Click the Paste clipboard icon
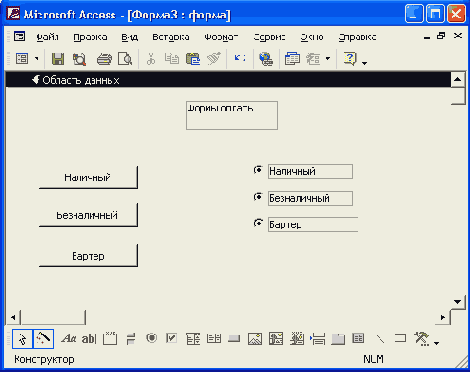The image size is (470, 372). [193, 59]
